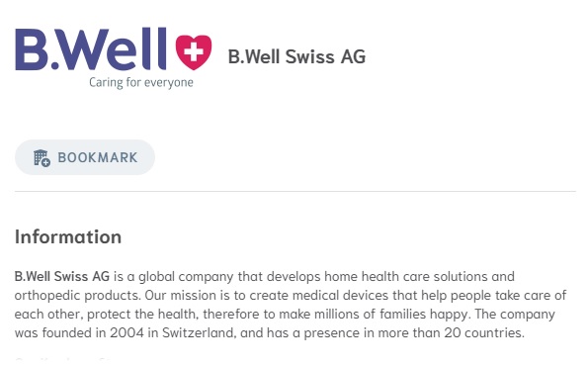588x366 pixels.
Task: Click the cut-off heading at page bottom
Action: pyautogui.click(x=64, y=360)
